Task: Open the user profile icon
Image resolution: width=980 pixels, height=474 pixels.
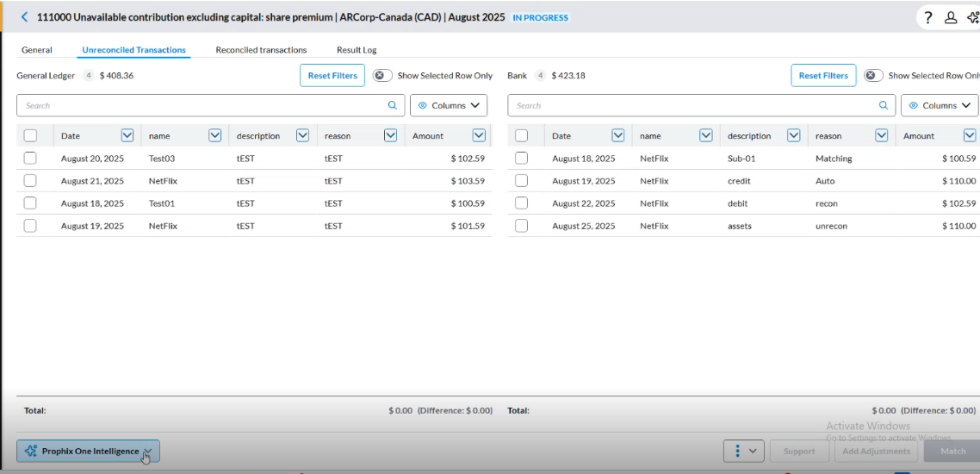Action: point(951,17)
